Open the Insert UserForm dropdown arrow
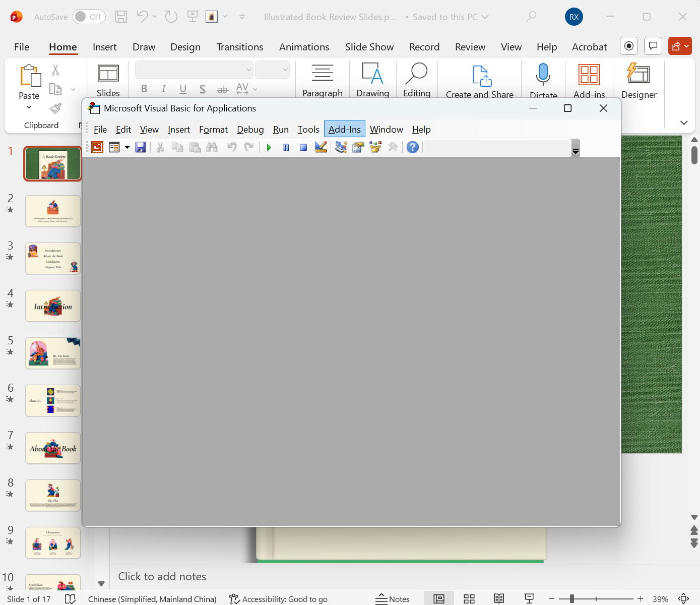 [x=126, y=147]
